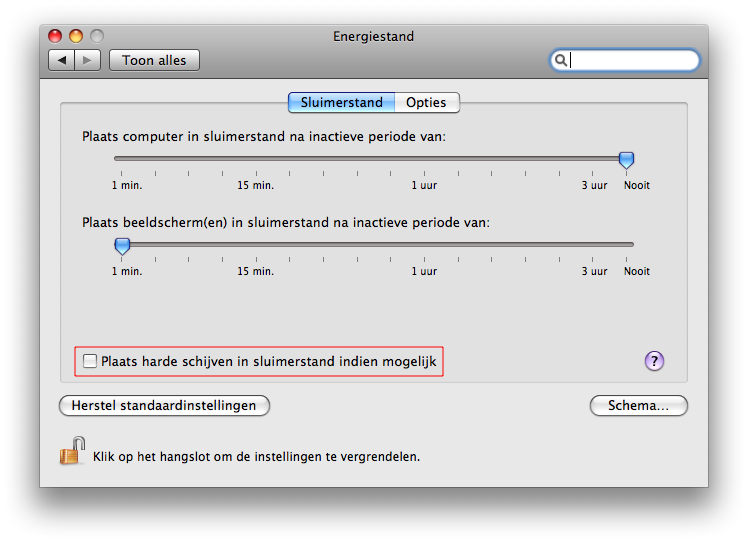This screenshot has width=748, height=542.
Task: Go back with the left arrow button
Action: click(x=62, y=61)
